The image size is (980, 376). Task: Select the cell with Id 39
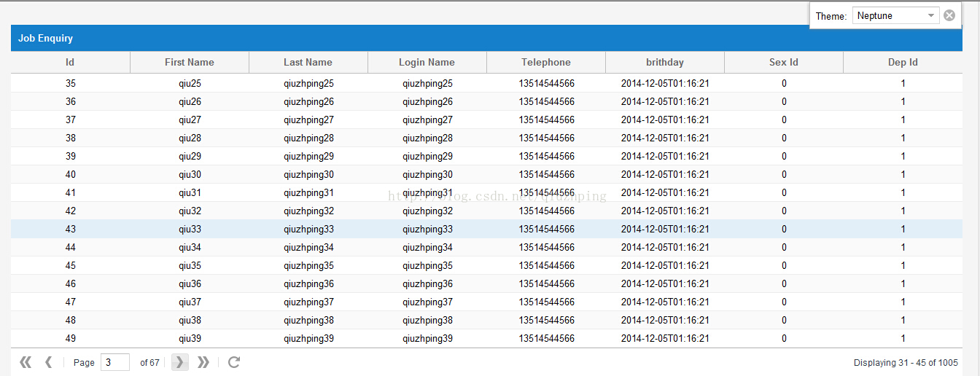click(70, 156)
